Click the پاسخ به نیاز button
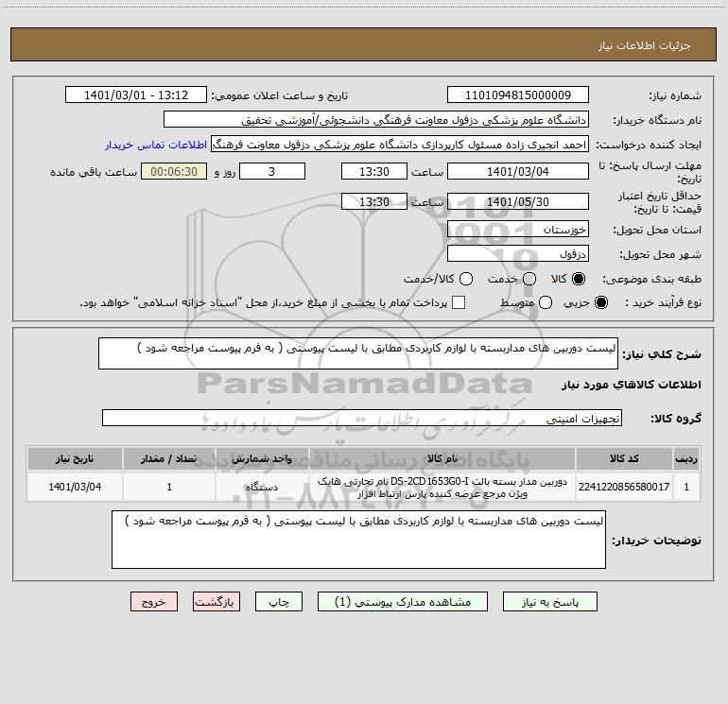Image resolution: width=728 pixels, height=704 pixels. tap(549, 602)
